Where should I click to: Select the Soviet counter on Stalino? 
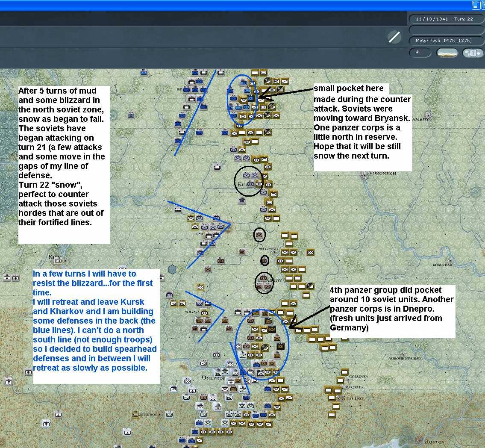[x=332, y=398]
